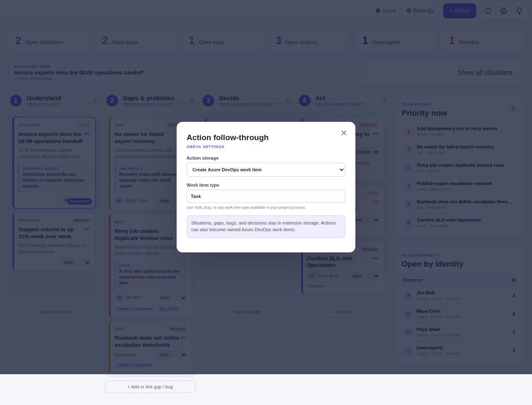This screenshot has height=405, width=532.
Task: Open Linked to 2 situations on Retry bug
Action: click(134, 309)
